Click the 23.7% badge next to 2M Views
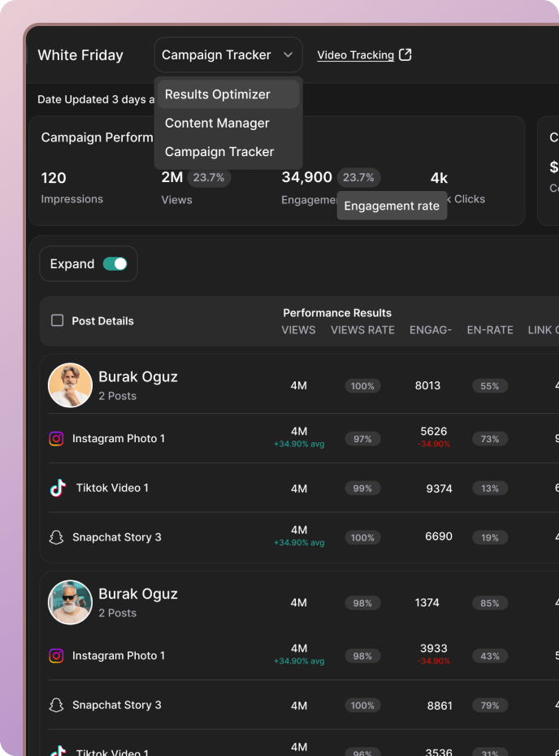 209,177
